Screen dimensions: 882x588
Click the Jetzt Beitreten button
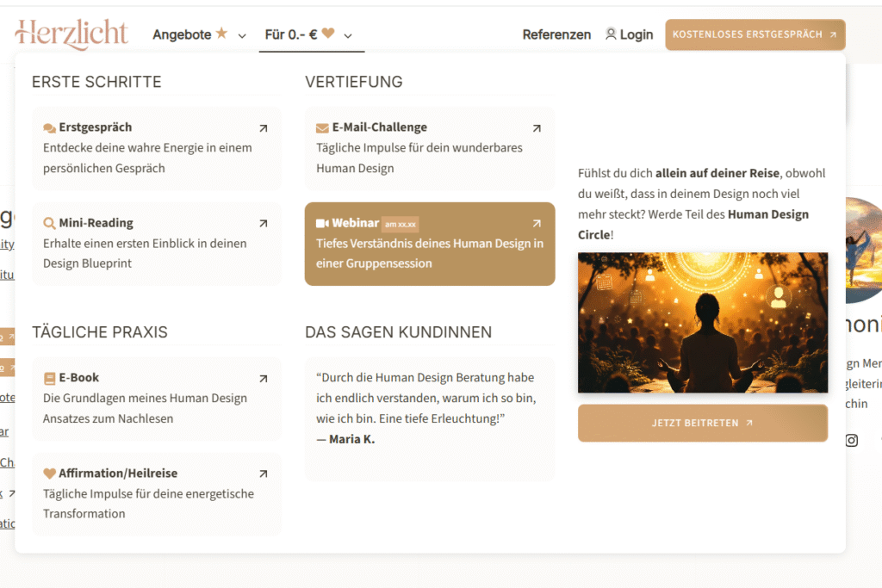[x=703, y=423]
